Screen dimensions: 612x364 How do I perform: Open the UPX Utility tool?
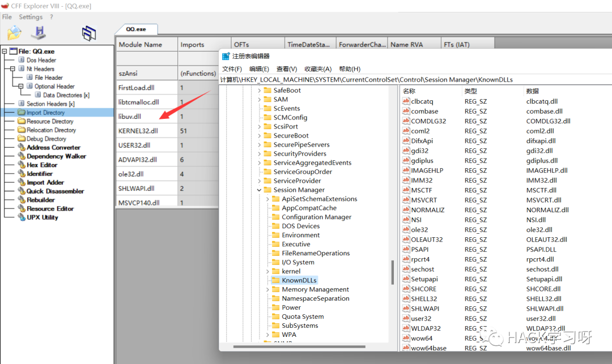click(x=42, y=217)
